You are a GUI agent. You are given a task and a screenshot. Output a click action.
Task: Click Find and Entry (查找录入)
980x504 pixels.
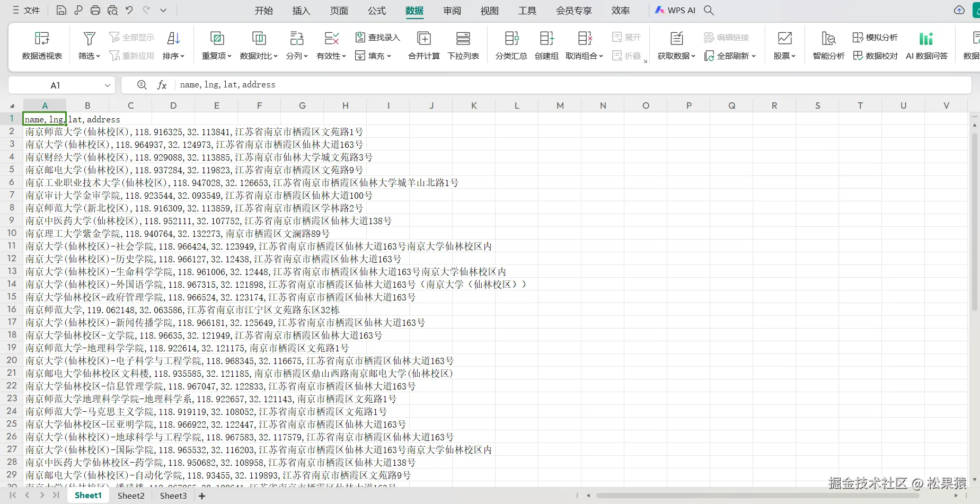[377, 37]
